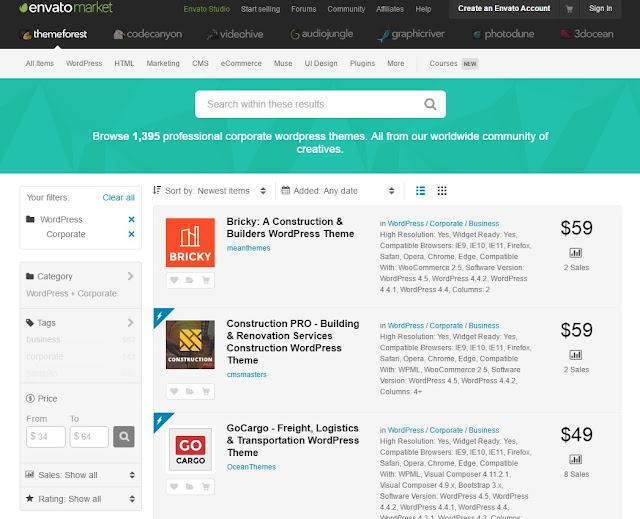Favorite the Construction PRO theme

tap(174, 391)
